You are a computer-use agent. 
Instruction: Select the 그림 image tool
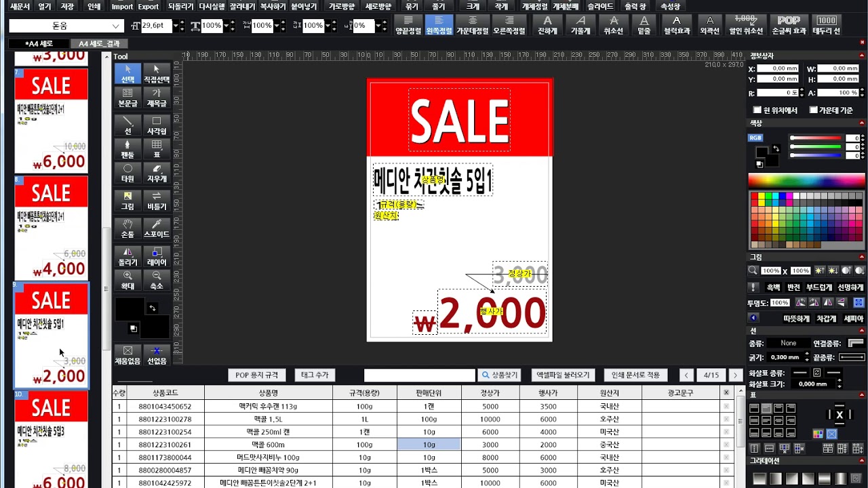127,201
